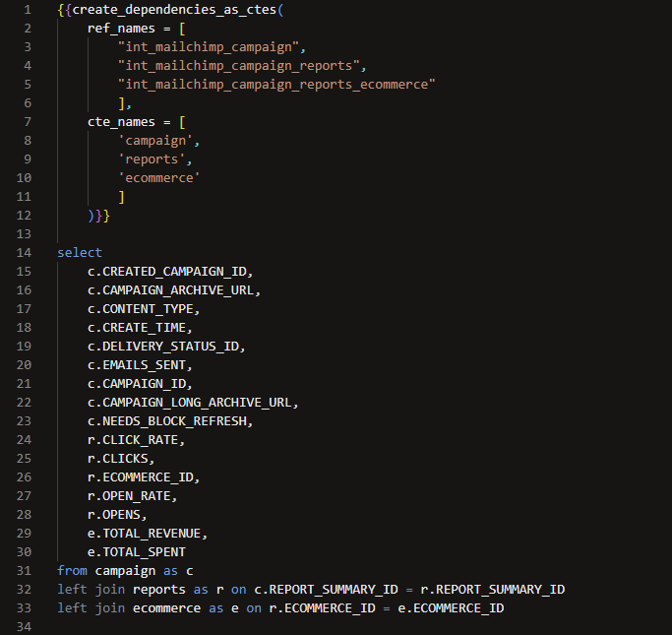
Task: Click c.EMAILS_SENT column
Action: [x=137, y=365]
